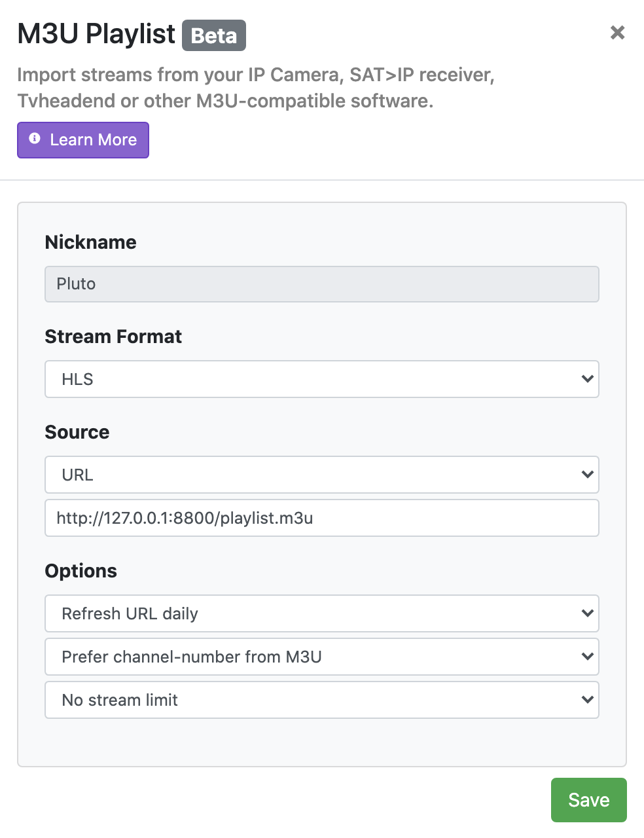Click the Beta badge next to title
Viewport: 644px width, 838px height.
coord(214,35)
